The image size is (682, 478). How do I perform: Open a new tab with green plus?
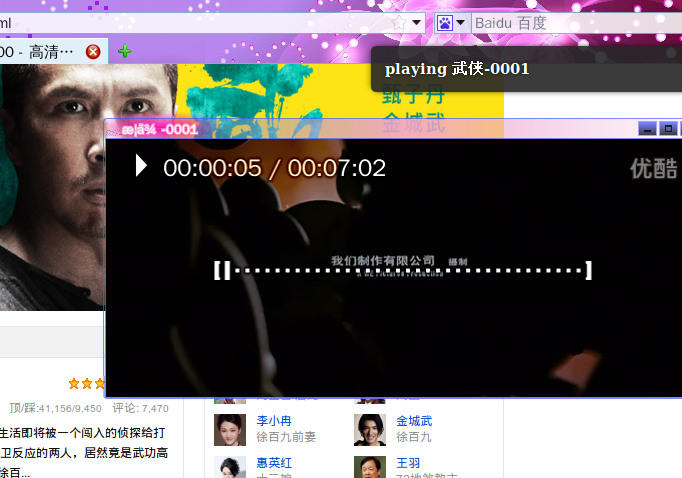pos(125,51)
